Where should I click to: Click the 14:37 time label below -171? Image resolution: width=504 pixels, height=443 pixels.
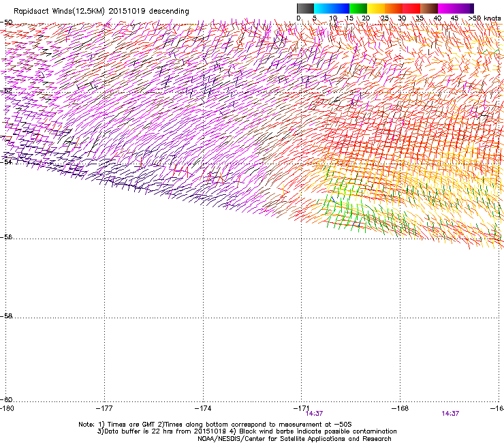(x=315, y=414)
